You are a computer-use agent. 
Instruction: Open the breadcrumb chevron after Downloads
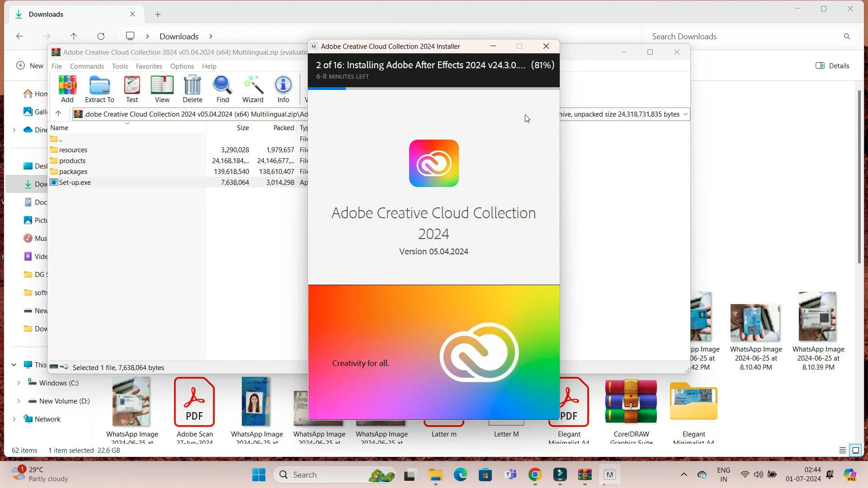(210, 36)
